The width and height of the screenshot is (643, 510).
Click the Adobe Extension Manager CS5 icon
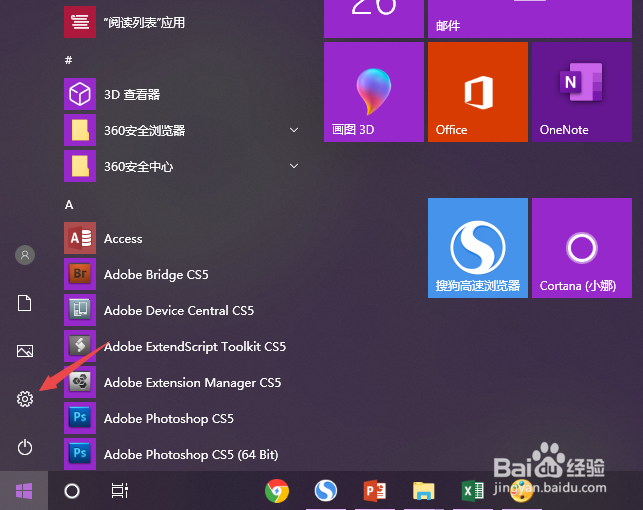click(80, 382)
